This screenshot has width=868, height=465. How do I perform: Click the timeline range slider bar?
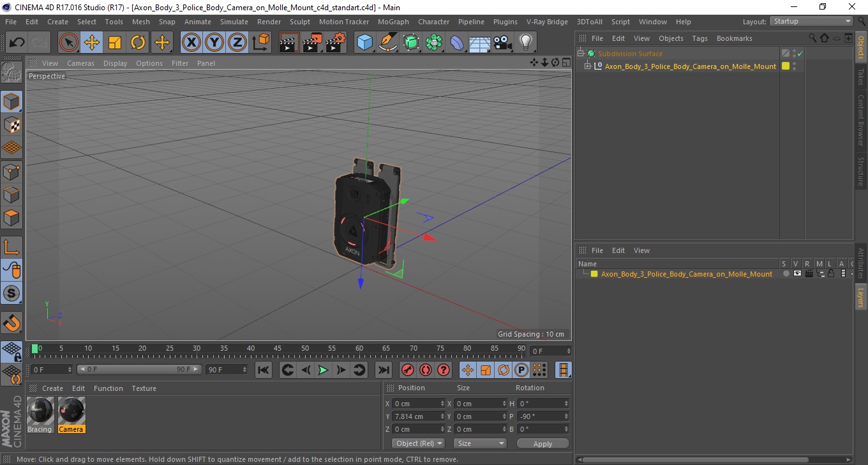(x=139, y=370)
